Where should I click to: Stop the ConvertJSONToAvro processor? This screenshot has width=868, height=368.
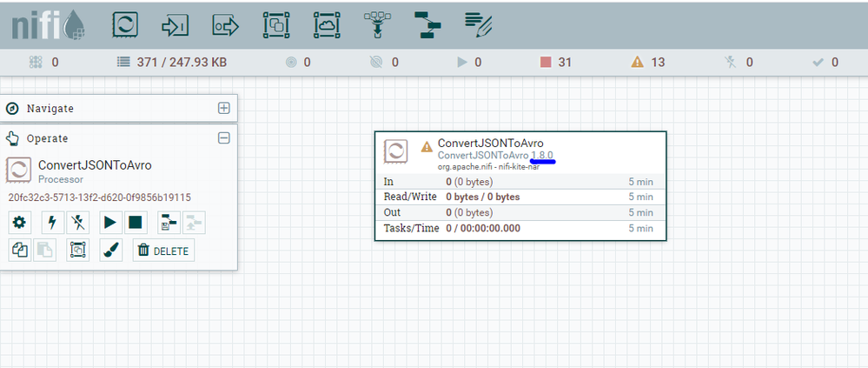point(135,222)
